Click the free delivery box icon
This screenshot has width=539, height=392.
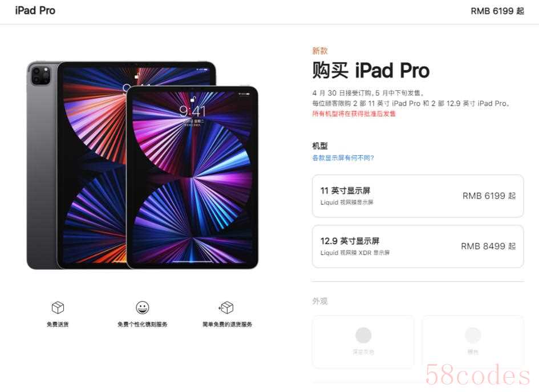click(58, 308)
